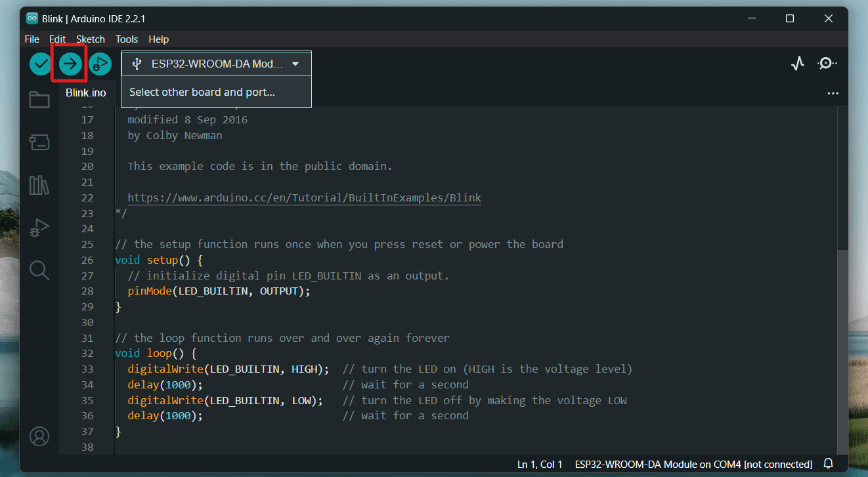Open the Search sidebar magnifier icon
The image size is (868, 477).
pyautogui.click(x=39, y=270)
